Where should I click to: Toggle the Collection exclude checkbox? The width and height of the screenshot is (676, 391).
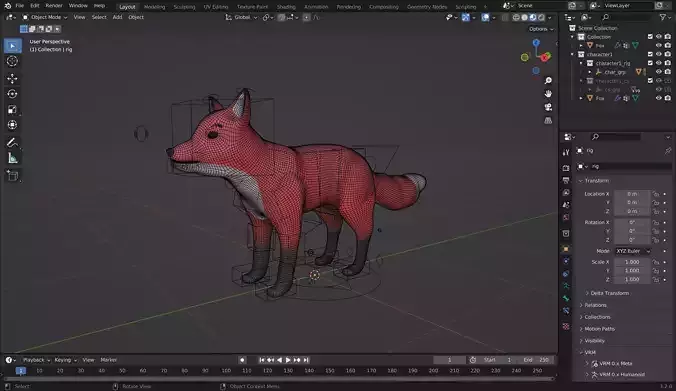pos(650,37)
